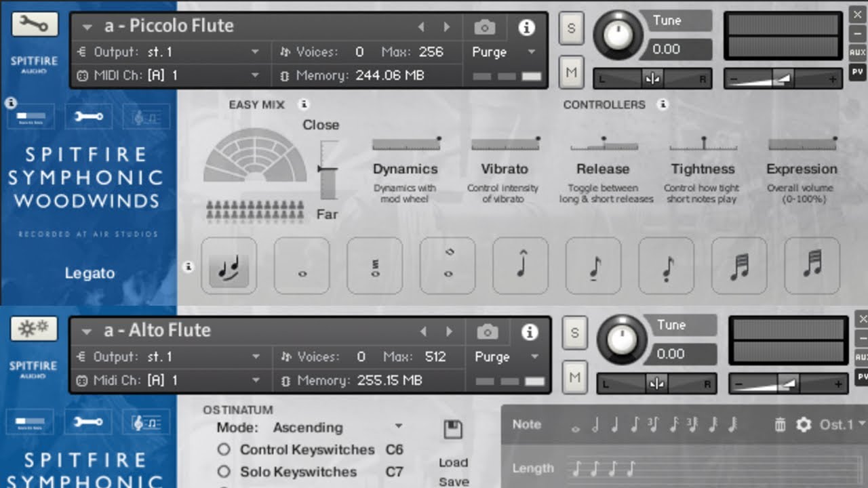
Task: Click the snowflake icon beside Alto Flute
Action: 34,329
